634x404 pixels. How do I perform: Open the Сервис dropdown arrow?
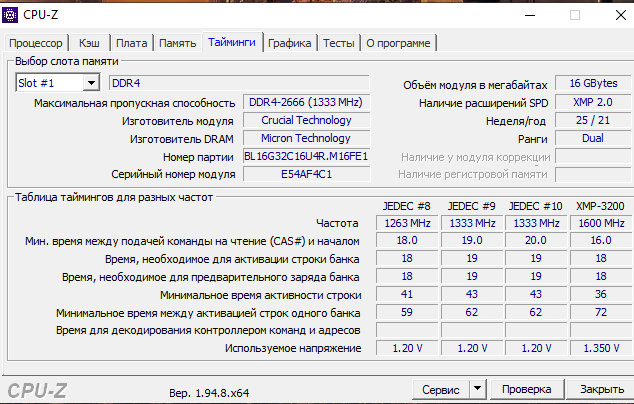point(478,389)
